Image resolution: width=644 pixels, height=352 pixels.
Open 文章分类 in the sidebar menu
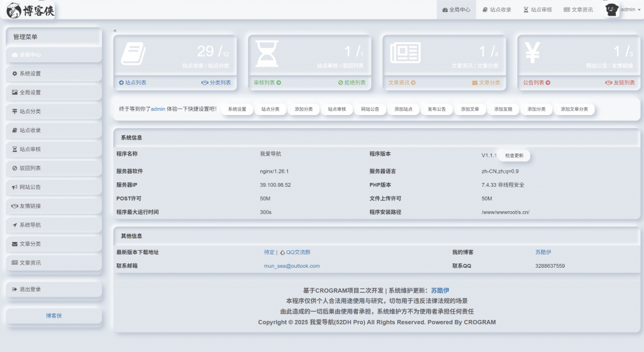coord(54,244)
